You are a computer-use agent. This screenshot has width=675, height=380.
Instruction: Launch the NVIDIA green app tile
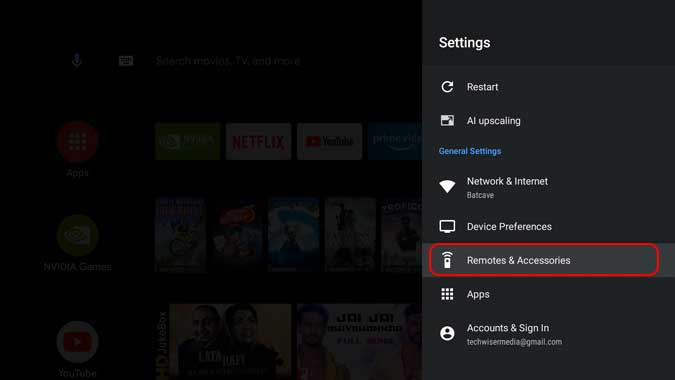tap(187, 142)
